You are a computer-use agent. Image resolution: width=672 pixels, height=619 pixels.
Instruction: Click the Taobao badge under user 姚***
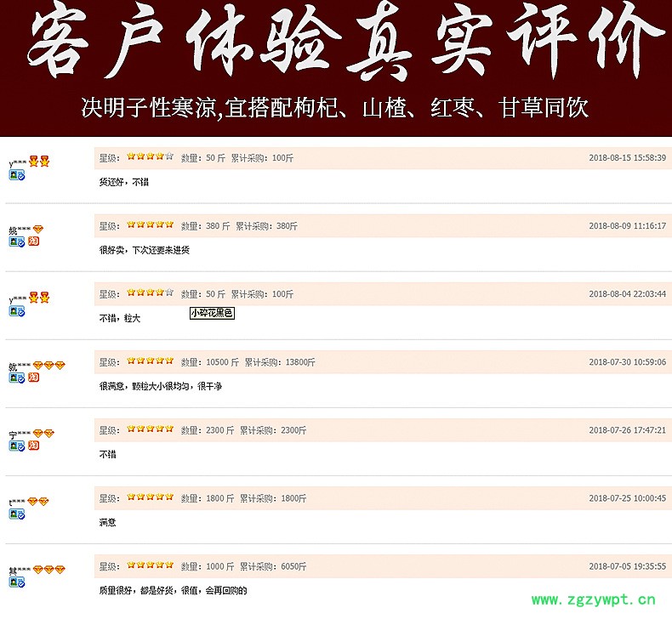pyautogui.click(x=33, y=241)
